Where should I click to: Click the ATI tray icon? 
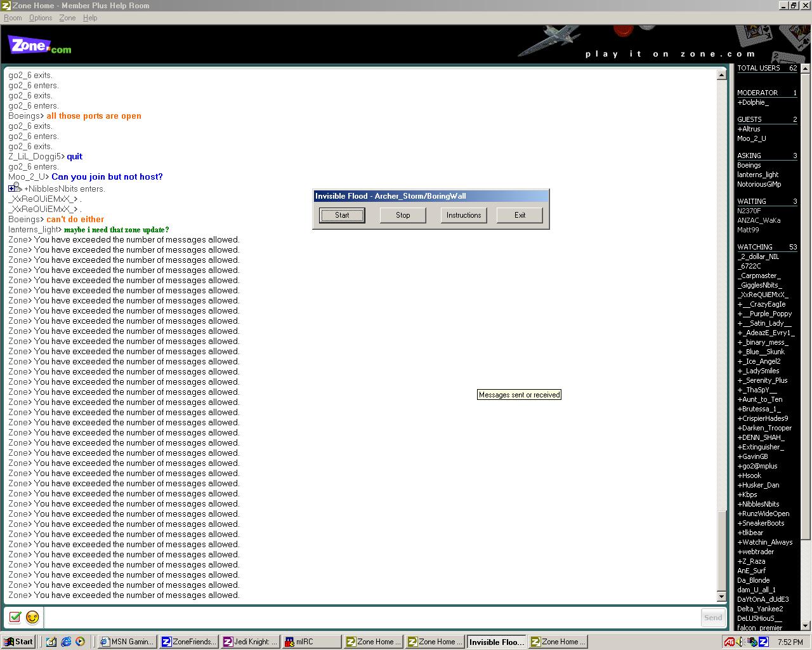[x=730, y=642]
